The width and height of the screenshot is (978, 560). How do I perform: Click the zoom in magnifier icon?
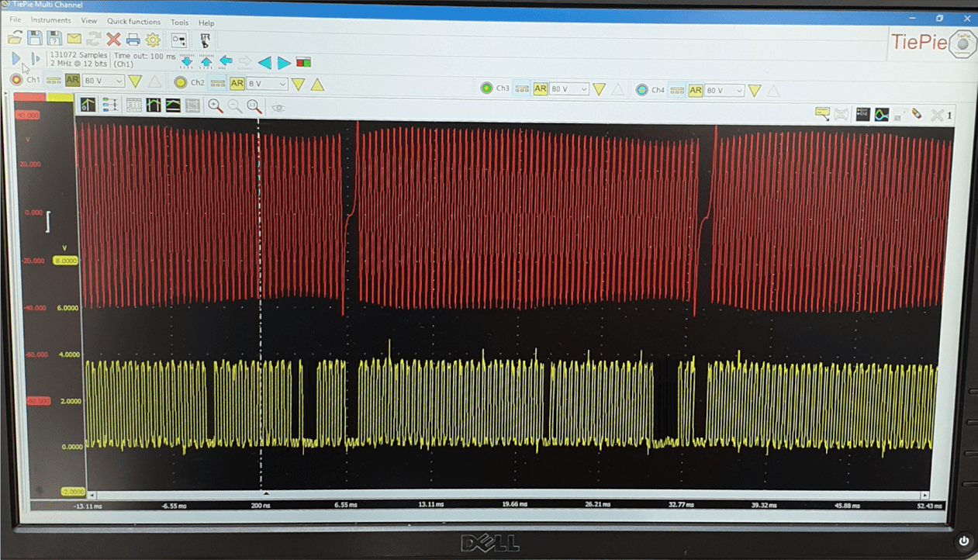pyautogui.click(x=215, y=106)
